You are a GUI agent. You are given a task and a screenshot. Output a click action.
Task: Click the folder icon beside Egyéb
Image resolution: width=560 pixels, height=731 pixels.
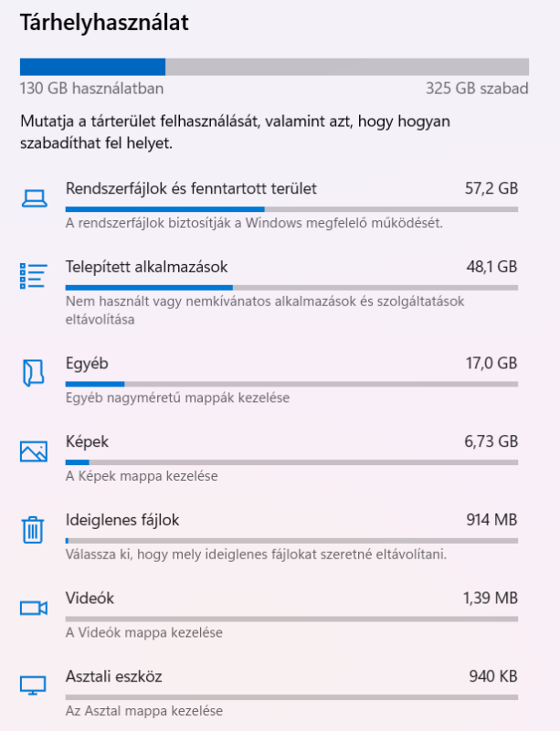coord(33,373)
